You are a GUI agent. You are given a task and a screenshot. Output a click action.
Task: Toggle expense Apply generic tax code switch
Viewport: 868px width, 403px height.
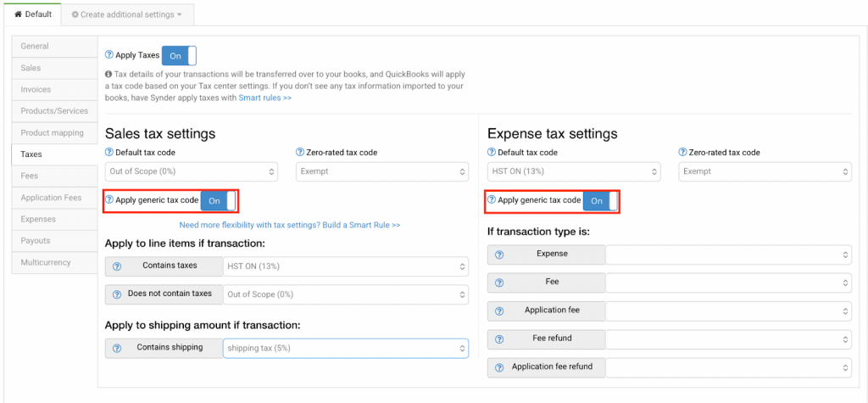[600, 201]
